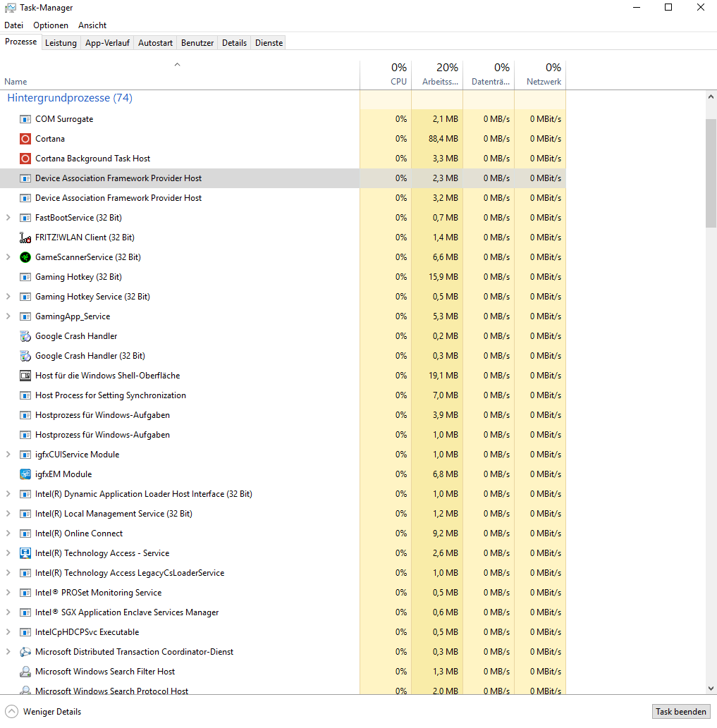The height and width of the screenshot is (728, 717).
Task: Click the Cortana Background Task Host icon
Action: point(25,159)
